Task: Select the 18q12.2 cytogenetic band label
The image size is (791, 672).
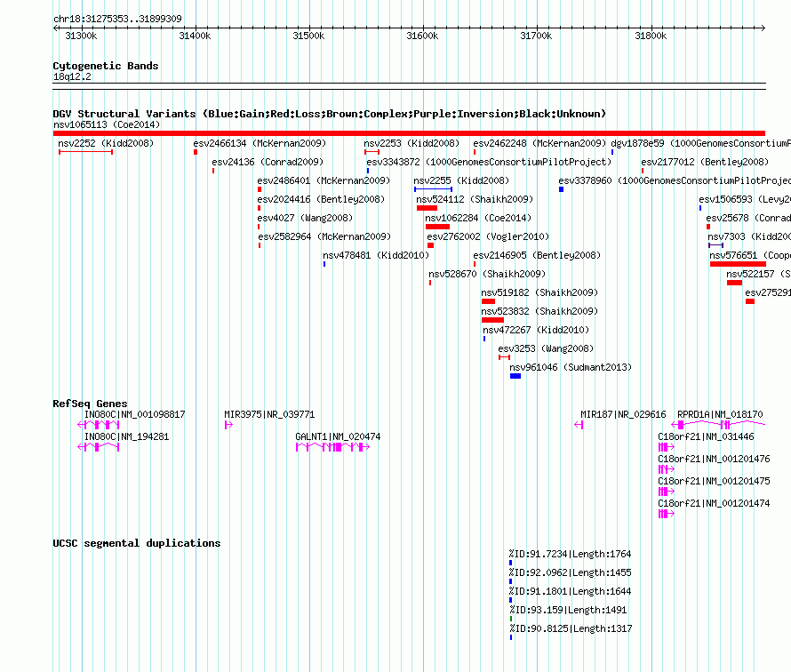Action: click(72, 76)
